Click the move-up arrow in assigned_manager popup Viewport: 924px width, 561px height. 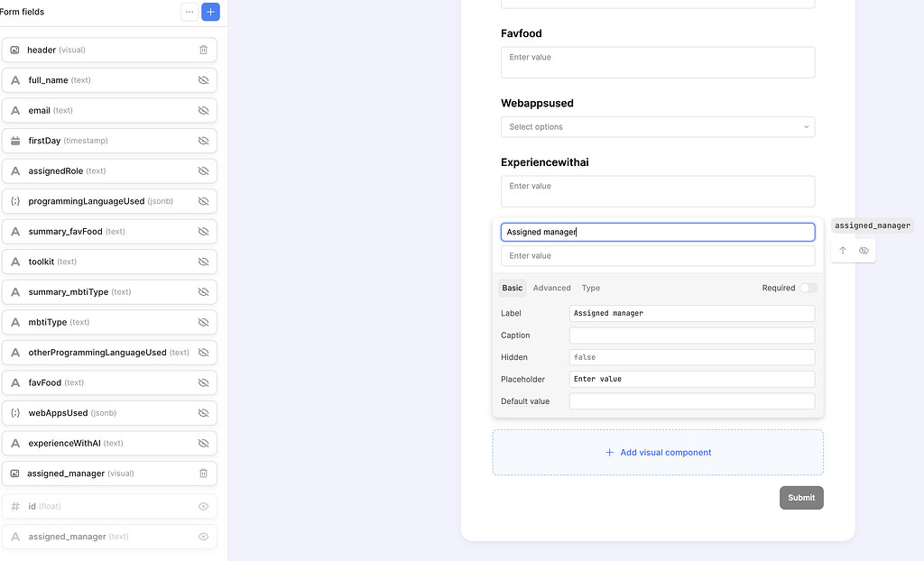842,250
